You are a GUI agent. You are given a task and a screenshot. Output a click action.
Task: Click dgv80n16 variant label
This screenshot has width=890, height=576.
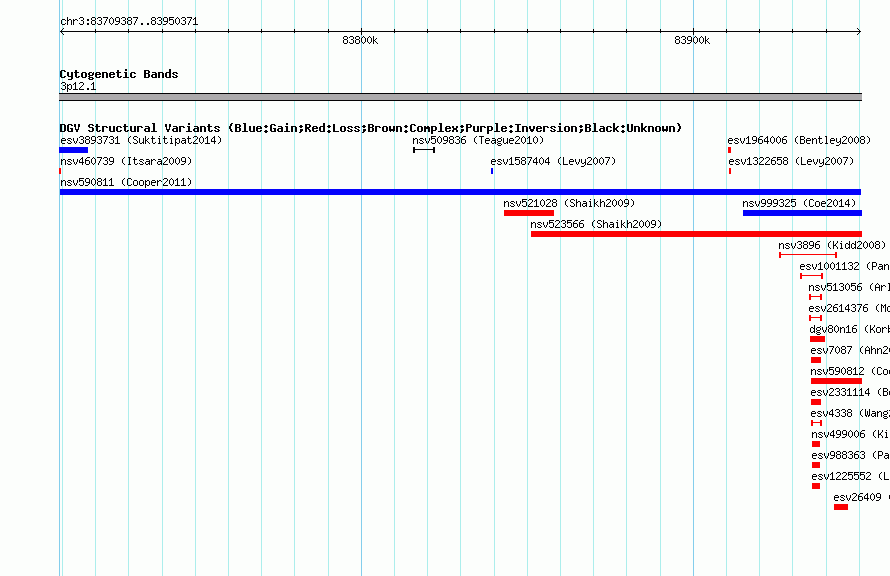point(850,329)
